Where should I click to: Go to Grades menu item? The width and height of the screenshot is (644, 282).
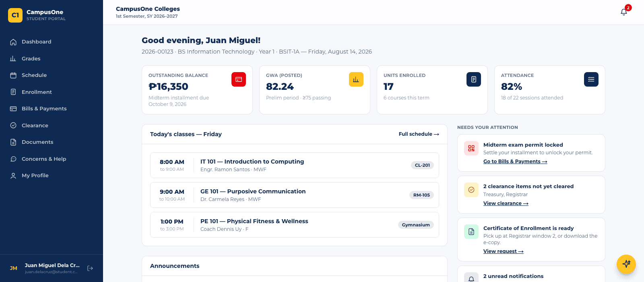tap(52, 58)
